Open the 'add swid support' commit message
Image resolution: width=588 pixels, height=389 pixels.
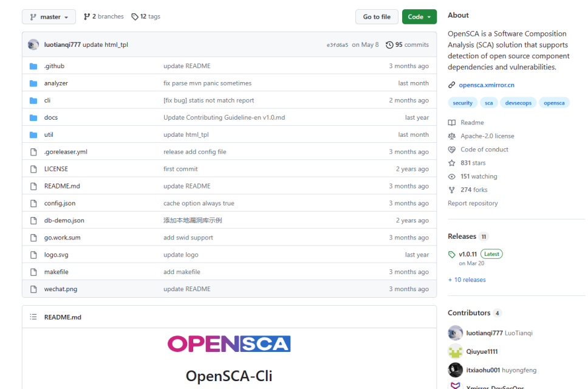[188, 238]
